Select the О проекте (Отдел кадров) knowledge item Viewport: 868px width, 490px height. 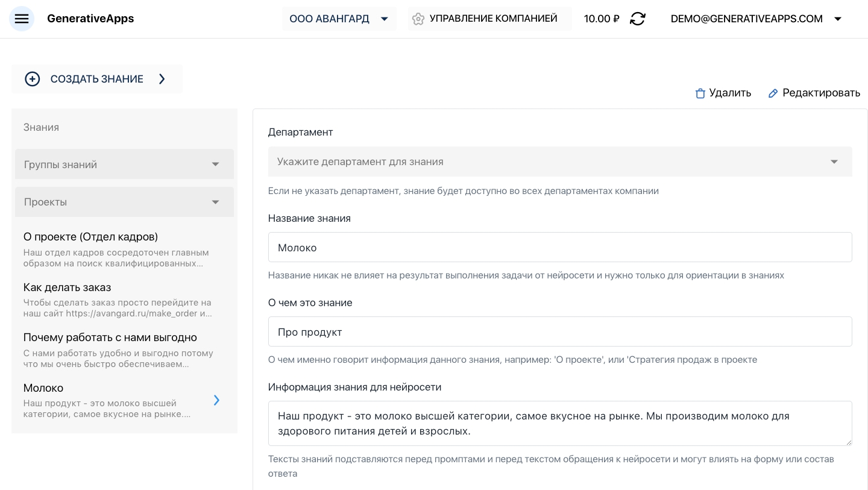coord(124,250)
